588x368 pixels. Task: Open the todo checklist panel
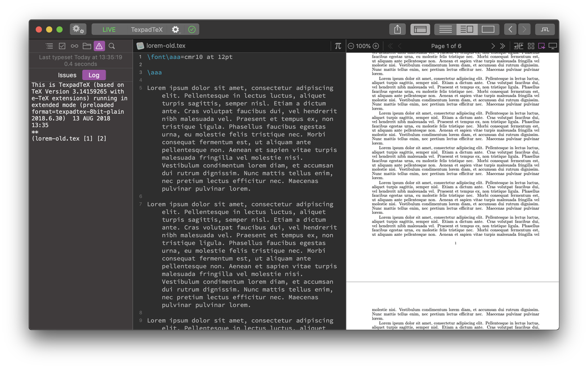(62, 46)
